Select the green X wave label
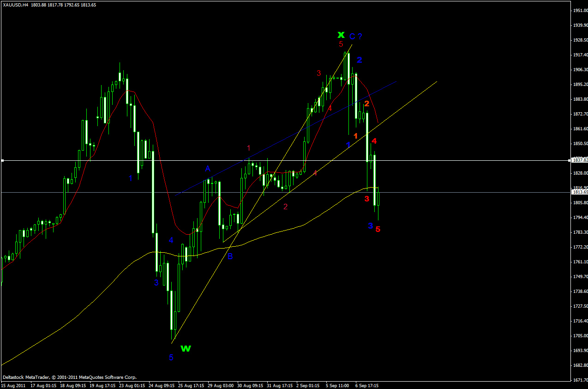Screen dimensions: 588x389 (x=341, y=35)
